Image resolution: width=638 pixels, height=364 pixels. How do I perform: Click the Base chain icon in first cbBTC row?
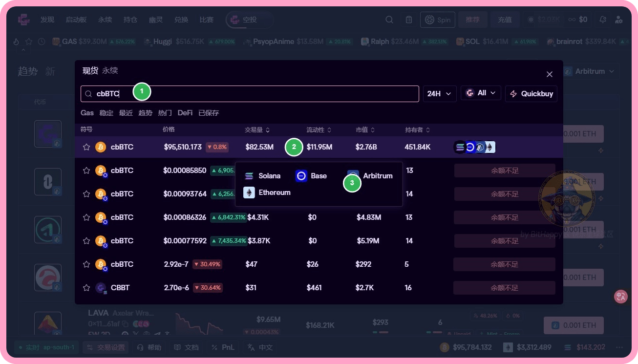pyautogui.click(x=470, y=147)
